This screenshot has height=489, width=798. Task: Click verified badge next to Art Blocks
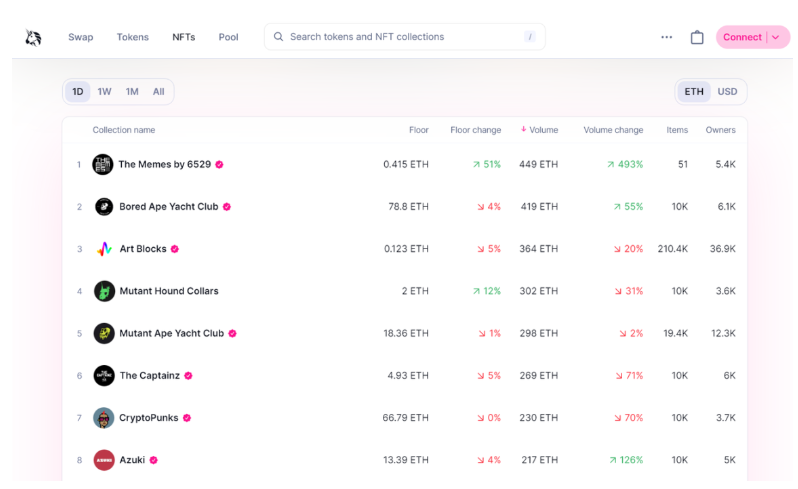175,249
